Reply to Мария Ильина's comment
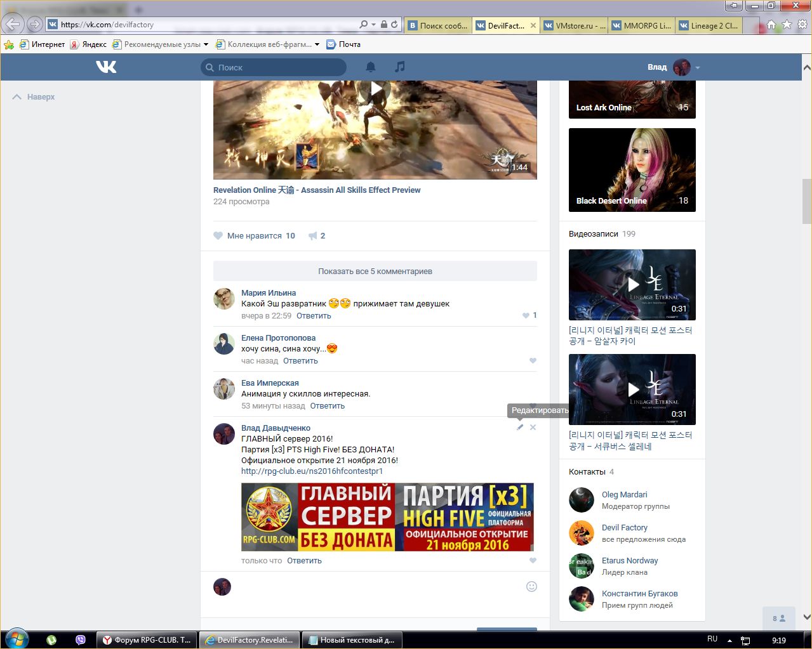Screen dimensions: 812x649 click(x=314, y=316)
